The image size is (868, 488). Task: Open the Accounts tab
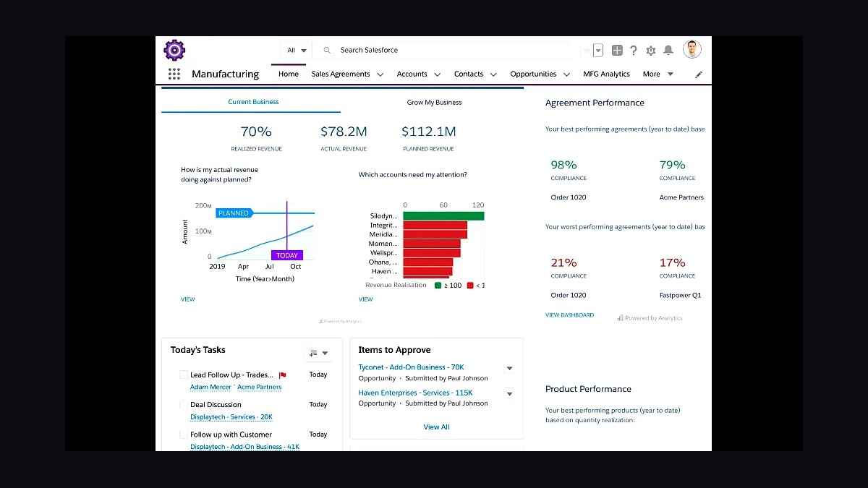412,74
